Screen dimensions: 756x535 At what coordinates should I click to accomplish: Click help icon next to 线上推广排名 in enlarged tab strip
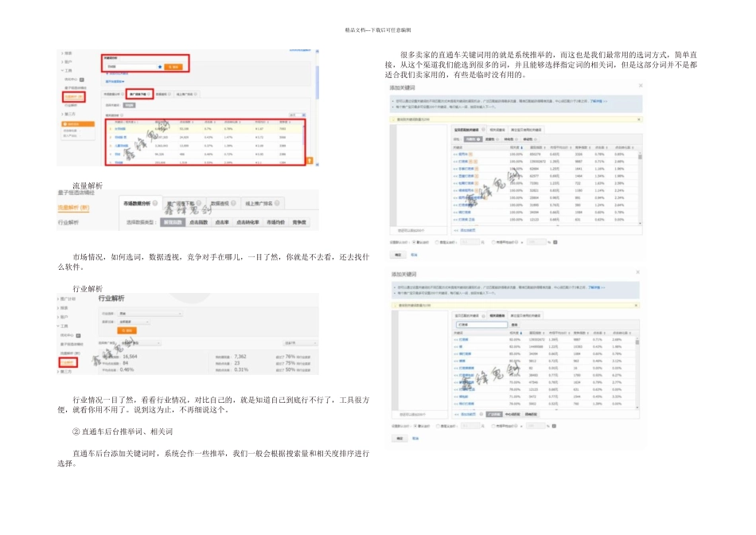tap(277, 203)
